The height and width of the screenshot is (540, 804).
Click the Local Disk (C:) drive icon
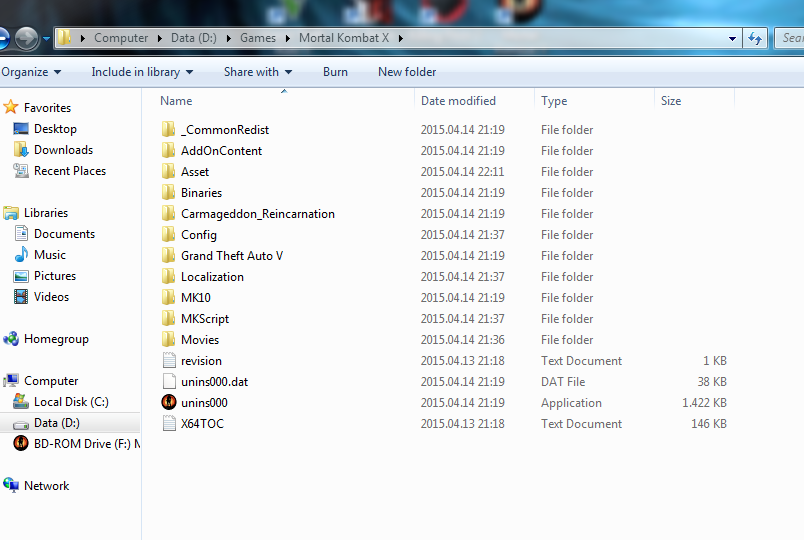21,401
